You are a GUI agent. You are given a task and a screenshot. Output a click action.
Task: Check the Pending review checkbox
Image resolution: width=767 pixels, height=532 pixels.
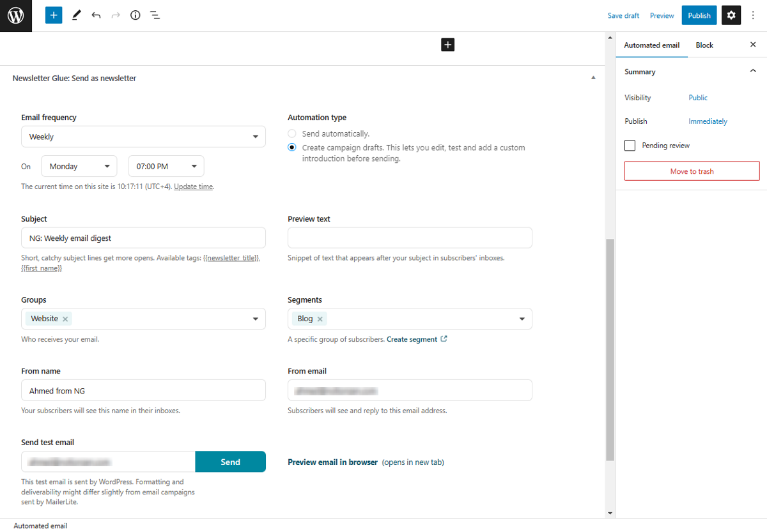click(630, 146)
